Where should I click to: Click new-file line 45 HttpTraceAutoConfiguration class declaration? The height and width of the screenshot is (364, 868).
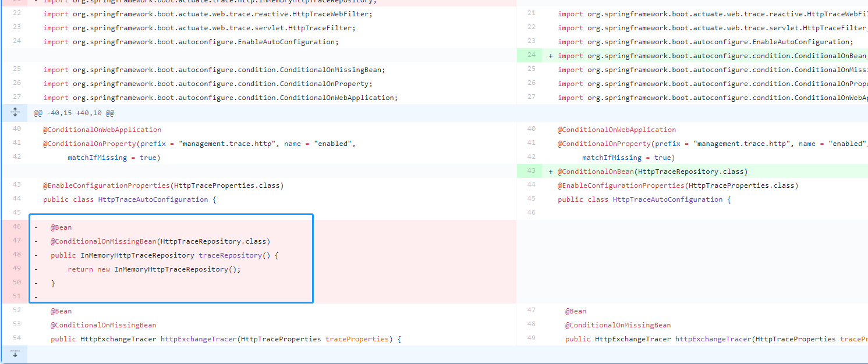[x=644, y=199]
